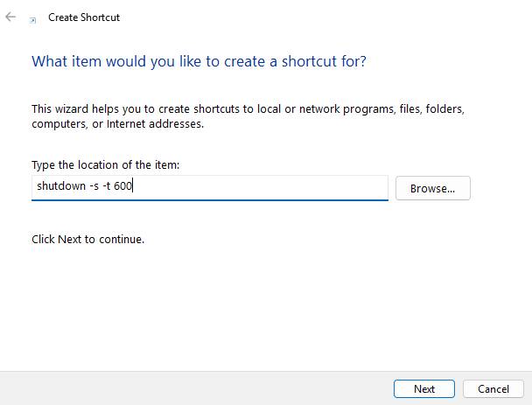
Task: Click the Type the location label
Action: pyautogui.click(x=106, y=164)
